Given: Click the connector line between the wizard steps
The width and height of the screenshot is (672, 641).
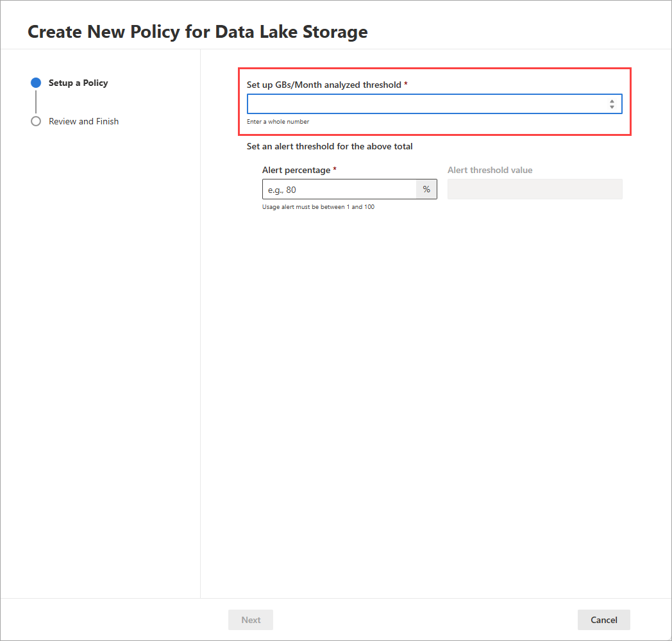Looking at the screenshot, I should [36, 102].
